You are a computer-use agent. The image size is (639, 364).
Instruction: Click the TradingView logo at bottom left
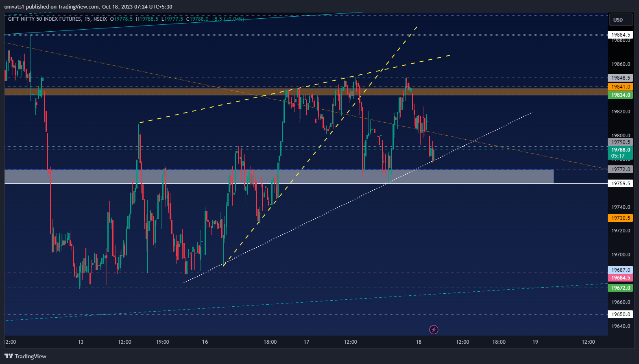pyautogui.click(x=26, y=356)
